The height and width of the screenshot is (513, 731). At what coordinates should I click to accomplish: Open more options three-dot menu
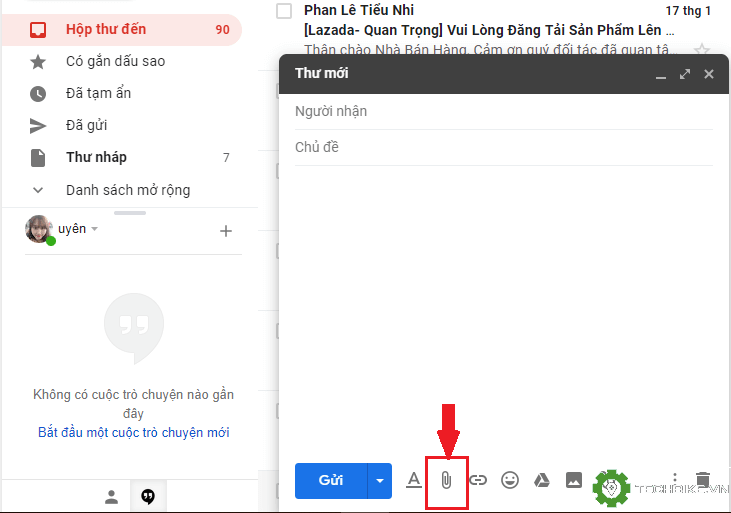point(675,480)
